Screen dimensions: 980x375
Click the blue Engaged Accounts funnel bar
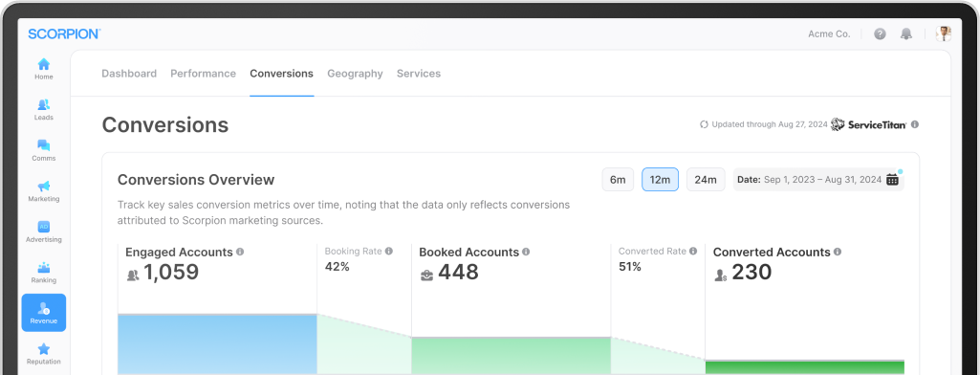217,343
